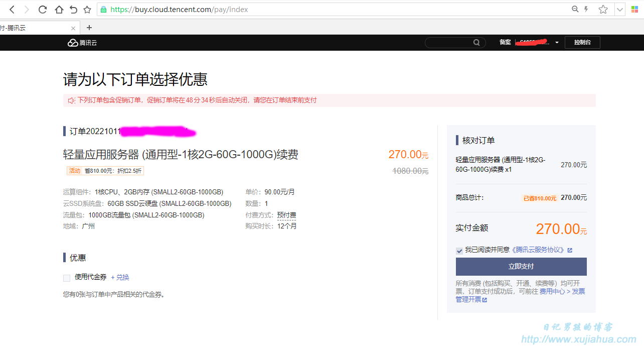This screenshot has width=644, height=346.
Task: Expand the account dropdown arrow in header
Action: pos(557,43)
